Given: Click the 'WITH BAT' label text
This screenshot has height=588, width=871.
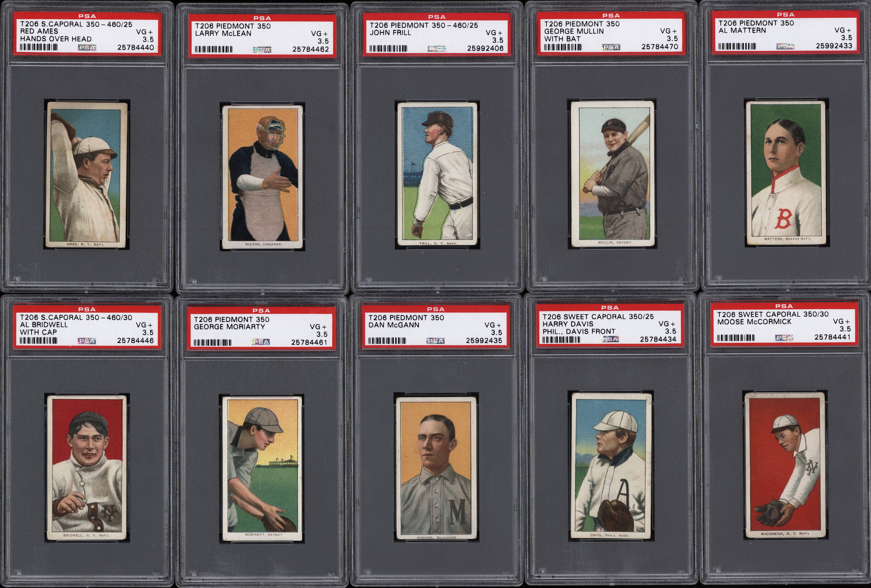Looking at the screenshot, I should [562, 39].
